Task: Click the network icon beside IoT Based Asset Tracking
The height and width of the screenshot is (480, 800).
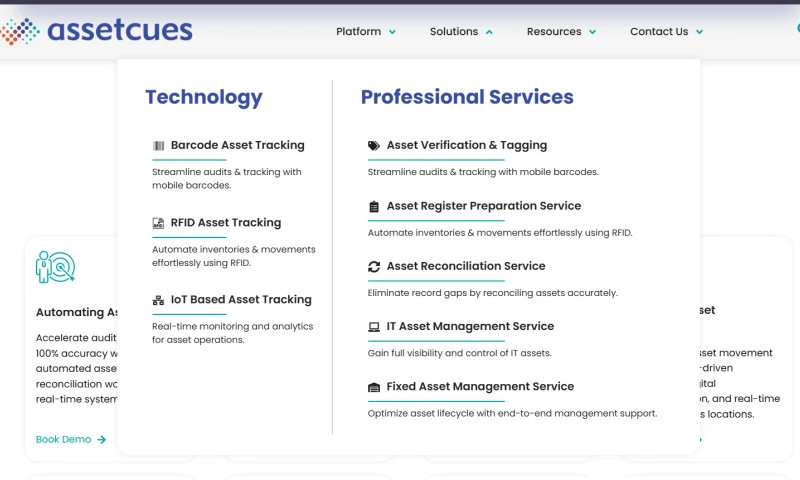Action: pos(158,300)
